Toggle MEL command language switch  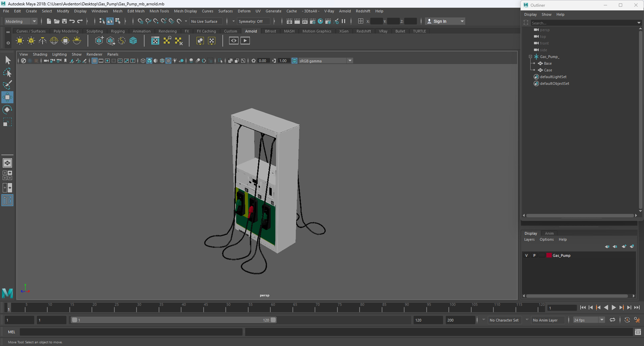tap(12, 332)
